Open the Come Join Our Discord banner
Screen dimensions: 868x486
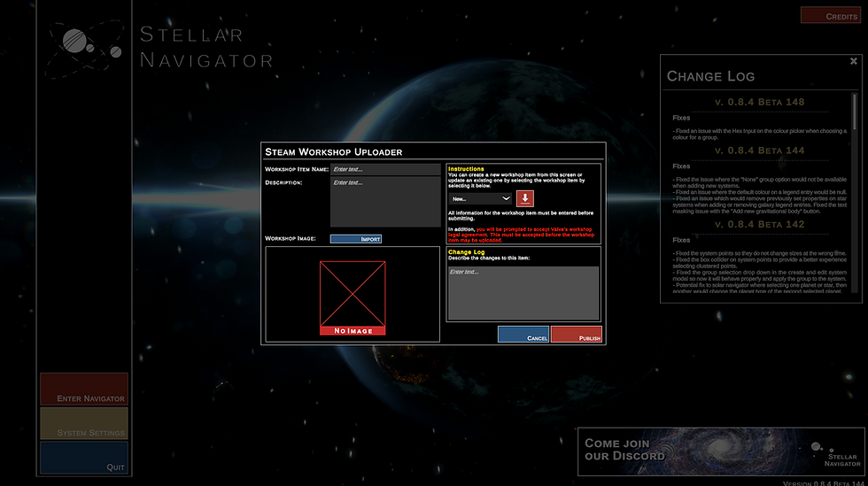721,451
